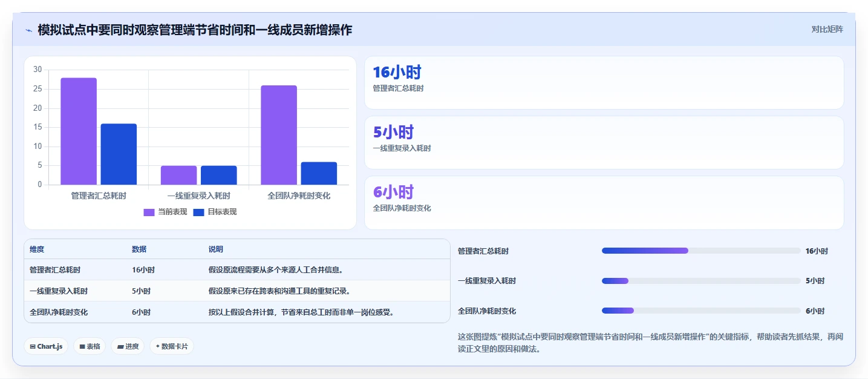Screen dimensions: 868x379
Task: Open the 5小时 data card
Action: point(604,142)
